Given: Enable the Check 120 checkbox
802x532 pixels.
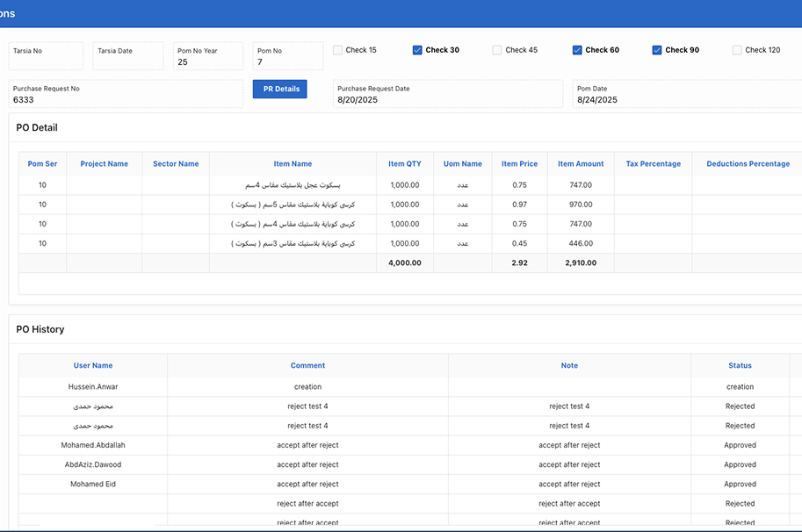Looking at the screenshot, I should click(737, 50).
